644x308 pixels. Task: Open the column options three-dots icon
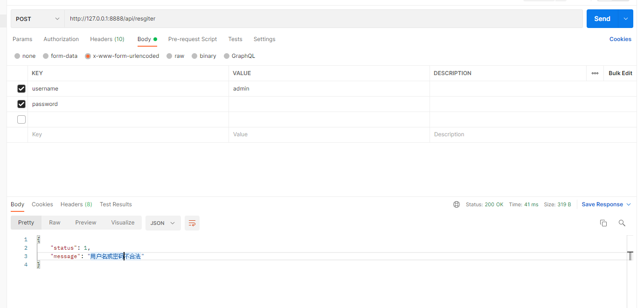pos(595,73)
